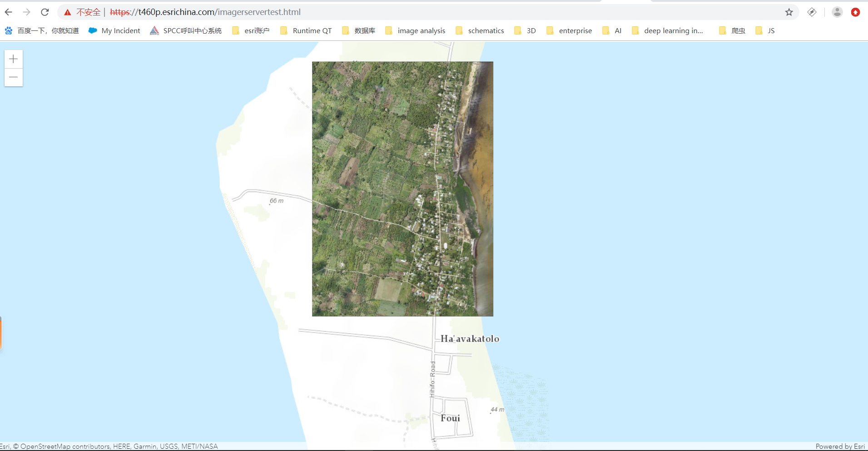Click the map zoom-in control
The height and width of the screenshot is (451, 868).
coord(13,59)
